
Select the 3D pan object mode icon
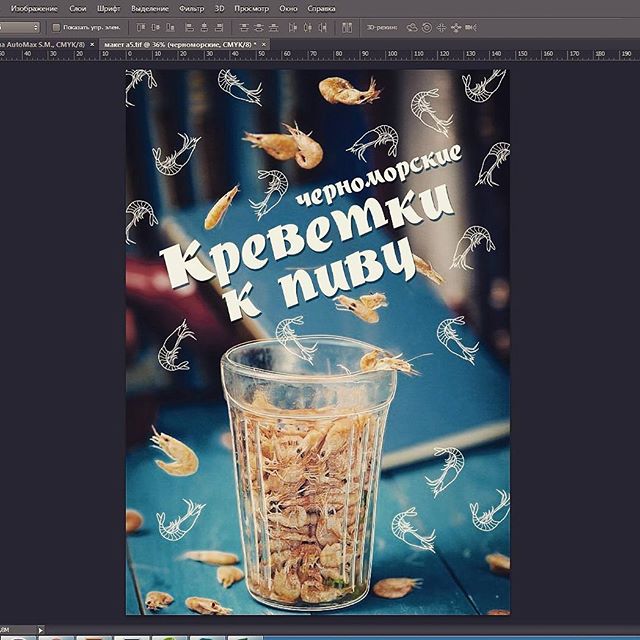[441, 27]
